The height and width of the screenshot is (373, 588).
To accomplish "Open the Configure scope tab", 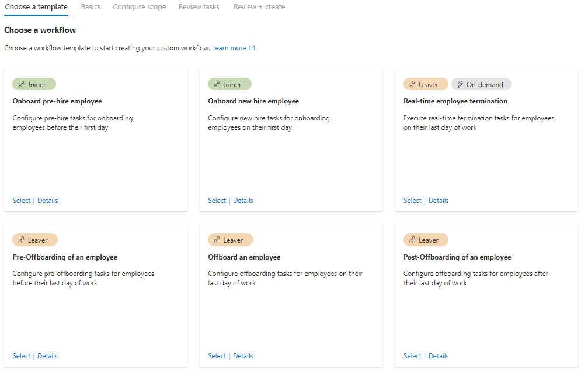I will click(x=140, y=7).
